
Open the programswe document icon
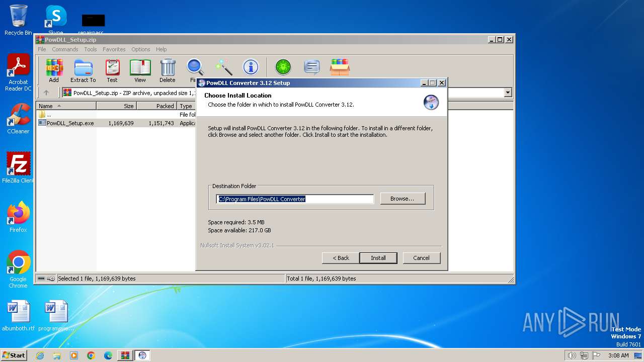point(55,316)
